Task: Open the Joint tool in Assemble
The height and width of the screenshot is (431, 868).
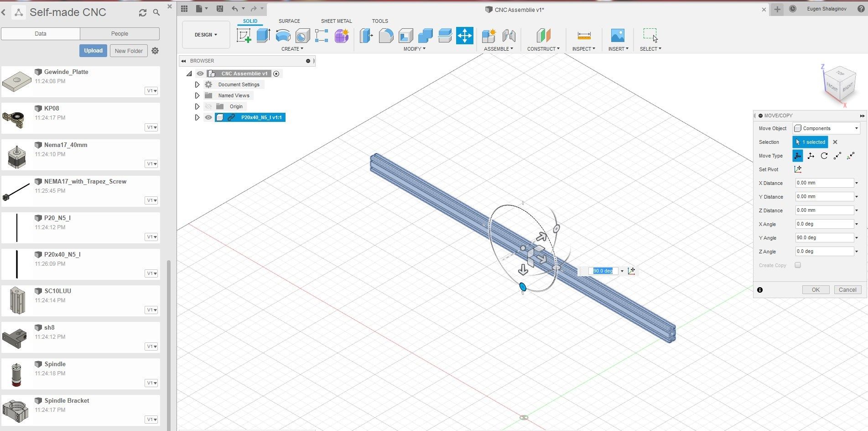Action: click(508, 36)
